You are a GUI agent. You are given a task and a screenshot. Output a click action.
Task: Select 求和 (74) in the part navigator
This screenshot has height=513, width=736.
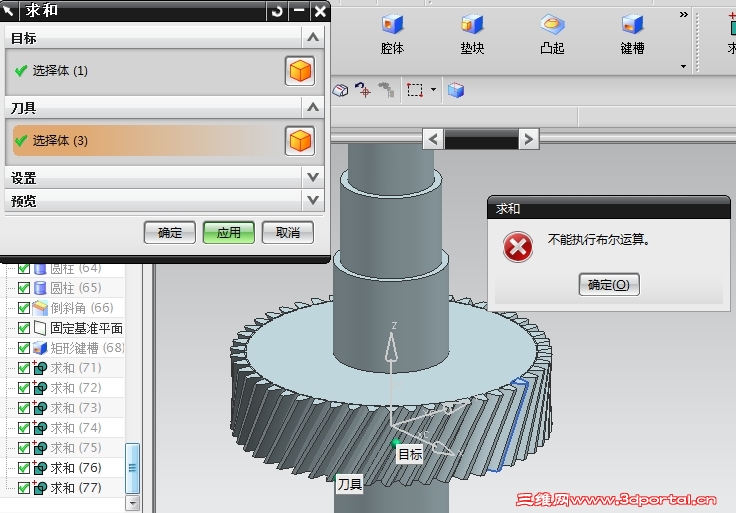(76, 428)
